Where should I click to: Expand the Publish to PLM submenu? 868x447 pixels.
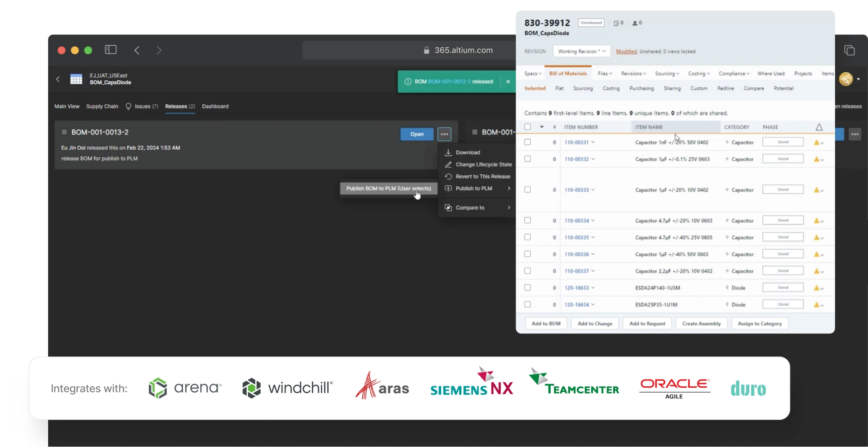(x=477, y=189)
